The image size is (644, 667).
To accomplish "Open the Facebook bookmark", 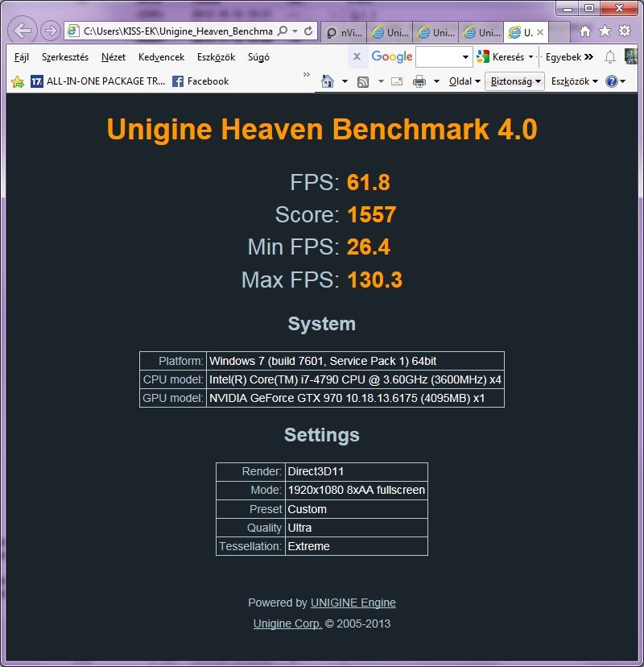I will click(x=200, y=81).
